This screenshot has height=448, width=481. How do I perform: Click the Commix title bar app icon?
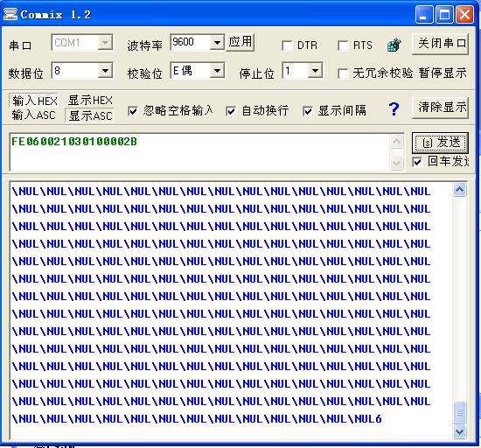(10, 14)
